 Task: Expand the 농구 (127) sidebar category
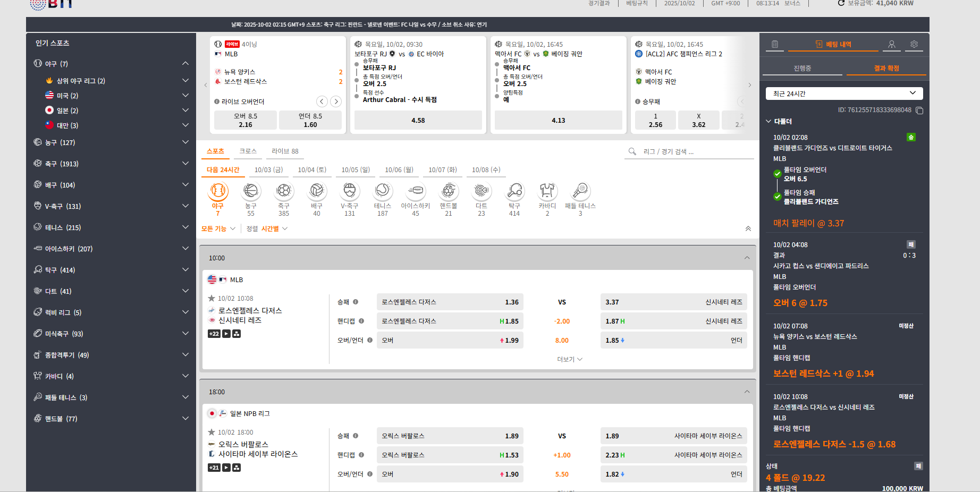pos(185,142)
